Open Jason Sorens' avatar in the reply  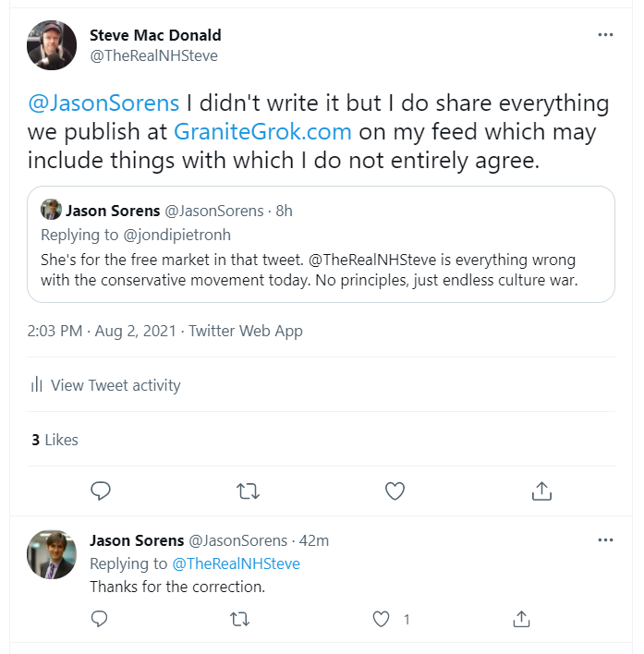click(52, 555)
